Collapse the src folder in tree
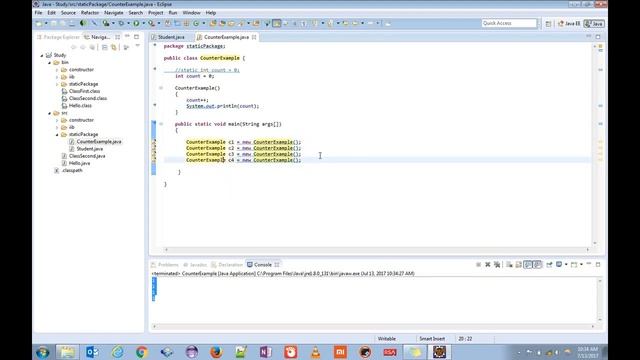640x360 pixels. [x=49, y=113]
